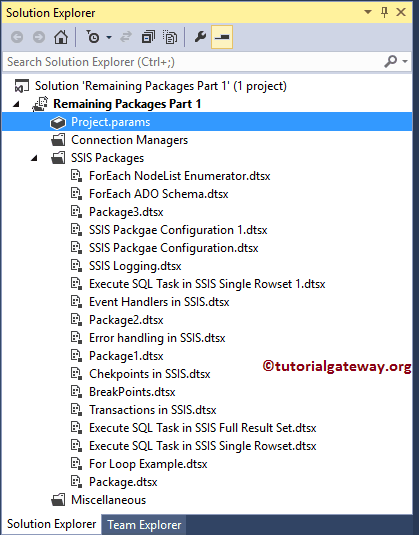Click icon beside For Loop Example.dtsx
419x535 pixels.
click(x=76, y=464)
